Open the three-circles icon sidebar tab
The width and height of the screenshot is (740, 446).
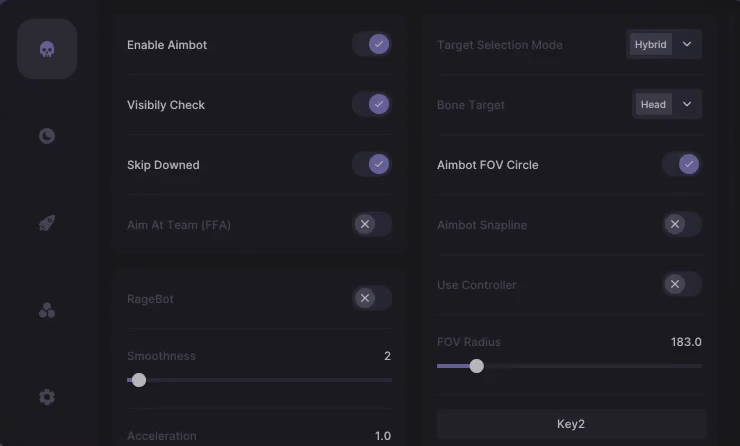click(x=47, y=310)
